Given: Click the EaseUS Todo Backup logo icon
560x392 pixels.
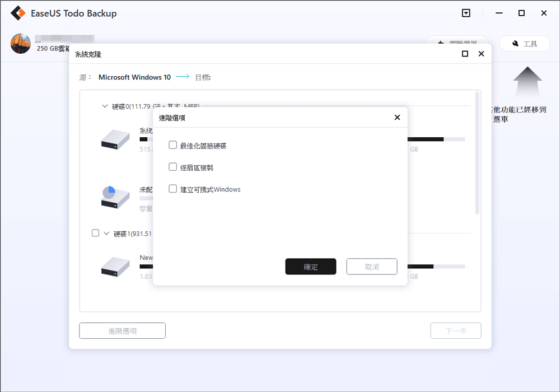Looking at the screenshot, I should pos(17,12).
